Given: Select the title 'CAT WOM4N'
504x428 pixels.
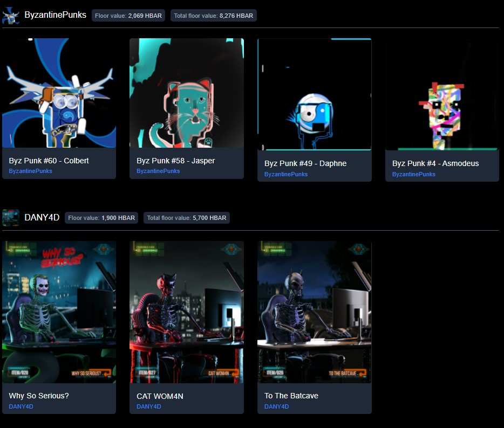Looking at the screenshot, I should point(160,396).
